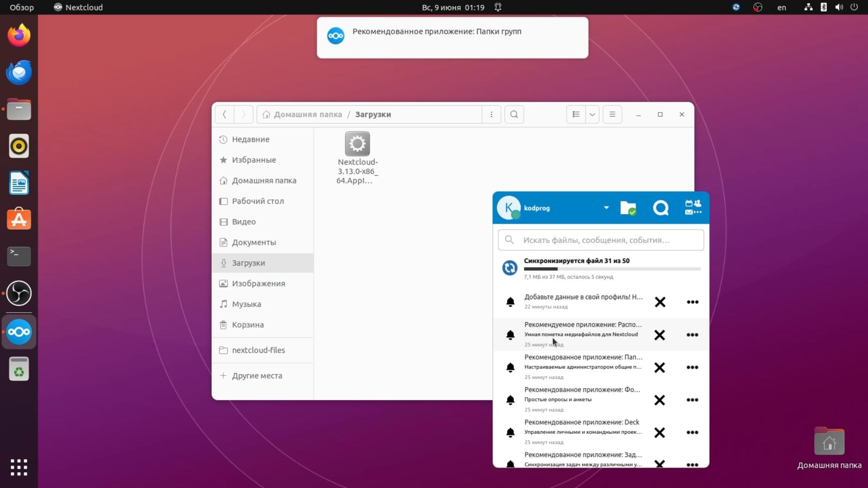
Task: Open more options for 'Распо…' notification
Action: 693,335
